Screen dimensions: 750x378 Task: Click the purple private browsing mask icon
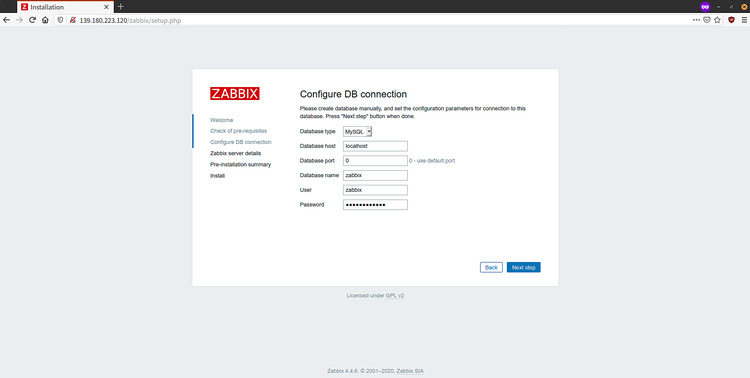click(x=705, y=7)
